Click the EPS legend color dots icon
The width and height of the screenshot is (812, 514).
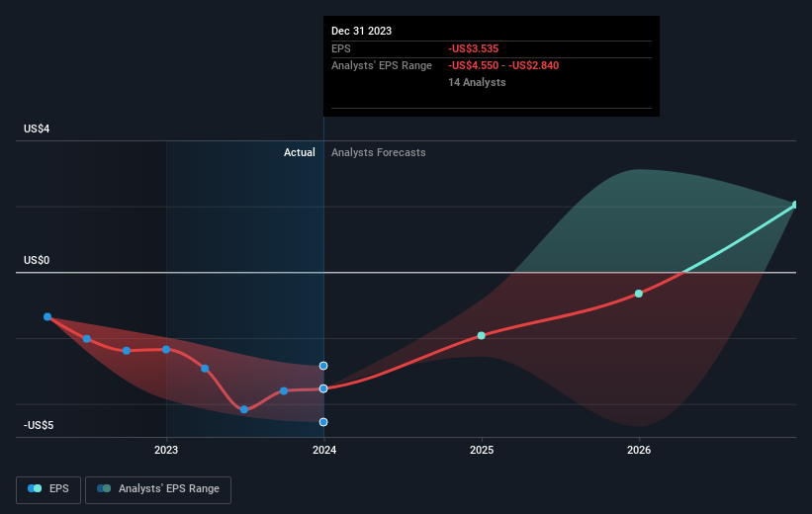click(x=35, y=488)
